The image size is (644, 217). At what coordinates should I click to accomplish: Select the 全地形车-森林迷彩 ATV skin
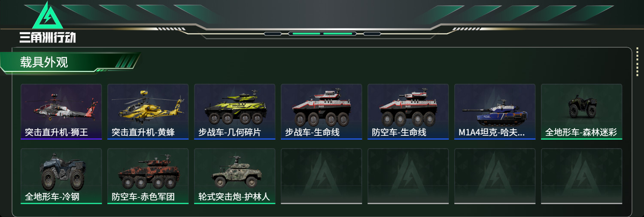pos(581,112)
